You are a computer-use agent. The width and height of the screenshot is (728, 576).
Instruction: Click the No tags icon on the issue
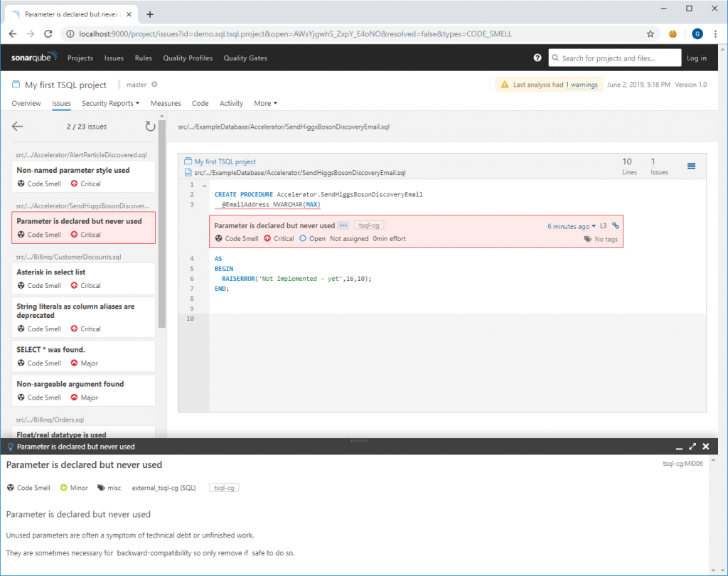pos(588,239)
